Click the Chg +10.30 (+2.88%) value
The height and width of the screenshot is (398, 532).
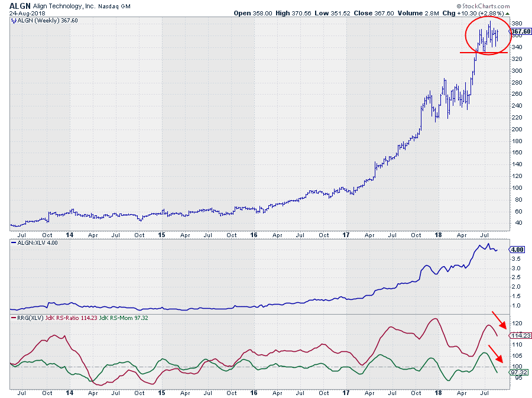point(473,13)
